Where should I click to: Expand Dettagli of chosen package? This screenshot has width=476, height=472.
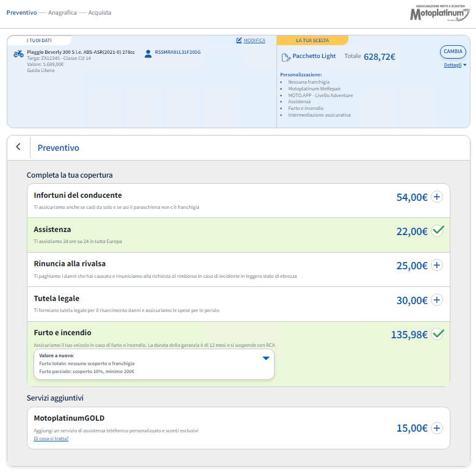click(x=455, y=65)
